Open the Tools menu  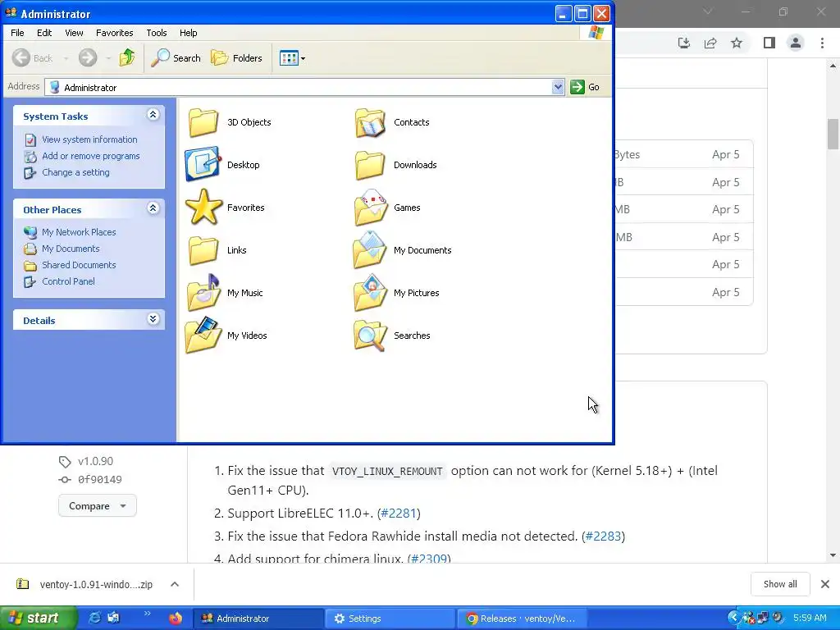pyautogui.click(x=157, y=33)
